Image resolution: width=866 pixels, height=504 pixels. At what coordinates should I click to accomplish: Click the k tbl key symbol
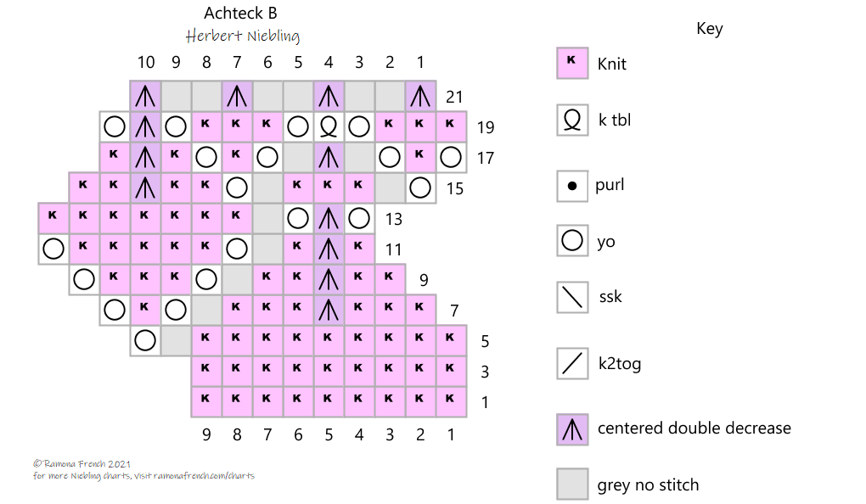pyautogui.click(x=572, y=120)
